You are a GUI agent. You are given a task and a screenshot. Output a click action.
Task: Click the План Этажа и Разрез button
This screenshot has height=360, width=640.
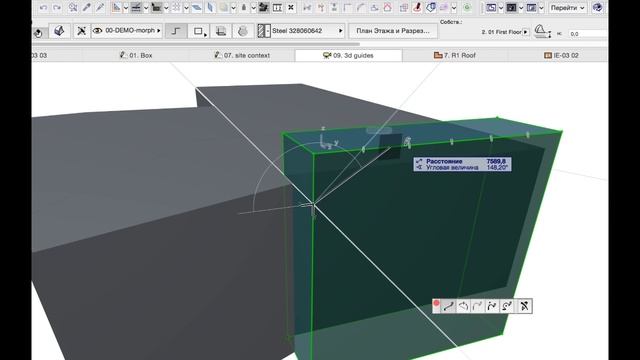click(393, 31)
